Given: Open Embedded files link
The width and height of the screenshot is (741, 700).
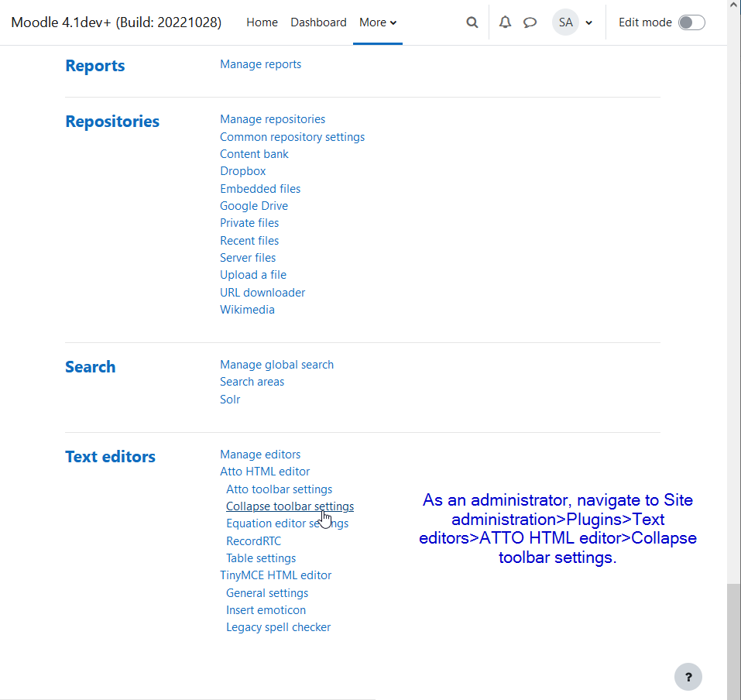Looking at the screenshot, I should [x=260, y=189].
